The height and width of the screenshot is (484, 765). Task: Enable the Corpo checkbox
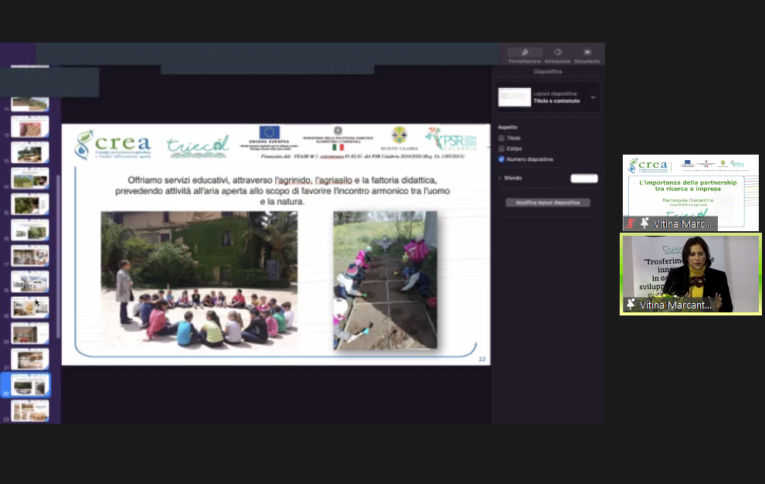(501, 148)
